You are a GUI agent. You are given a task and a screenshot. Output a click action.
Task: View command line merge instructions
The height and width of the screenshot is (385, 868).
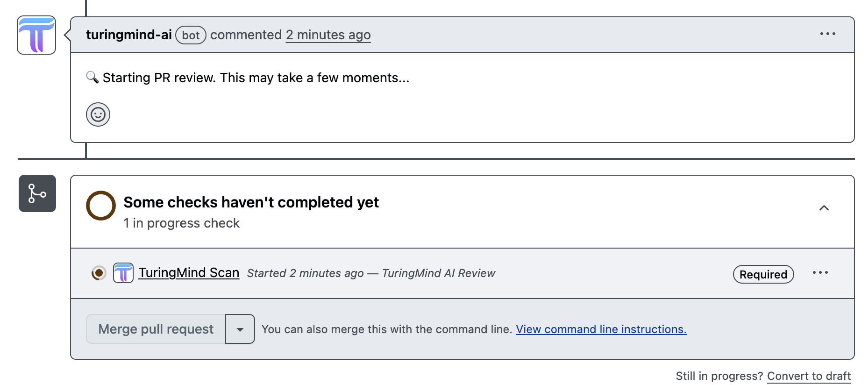pos(601,329)
